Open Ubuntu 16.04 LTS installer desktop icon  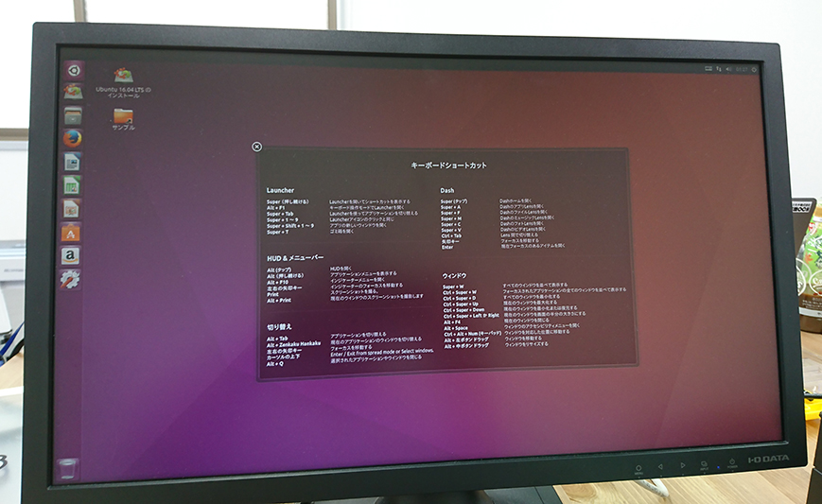pos(123,76)
